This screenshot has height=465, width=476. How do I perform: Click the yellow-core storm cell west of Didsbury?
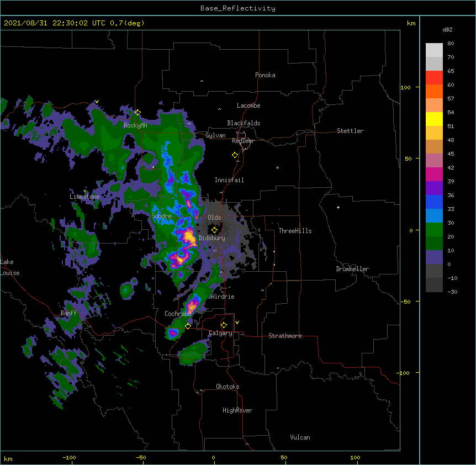(189, 237)
